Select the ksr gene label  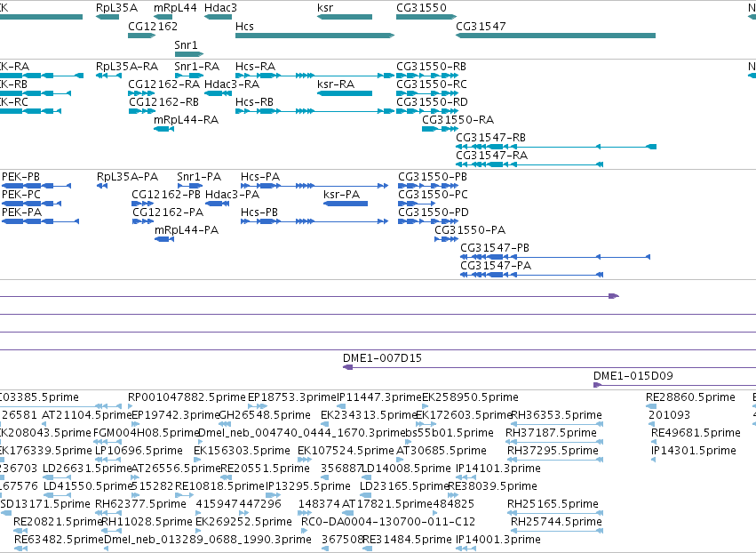tap(325, 8)
